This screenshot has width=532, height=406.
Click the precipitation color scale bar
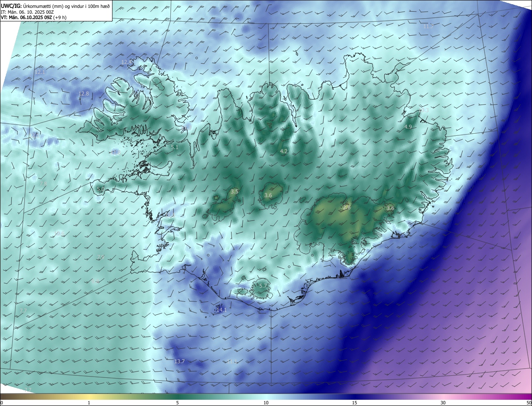[266, 397]
